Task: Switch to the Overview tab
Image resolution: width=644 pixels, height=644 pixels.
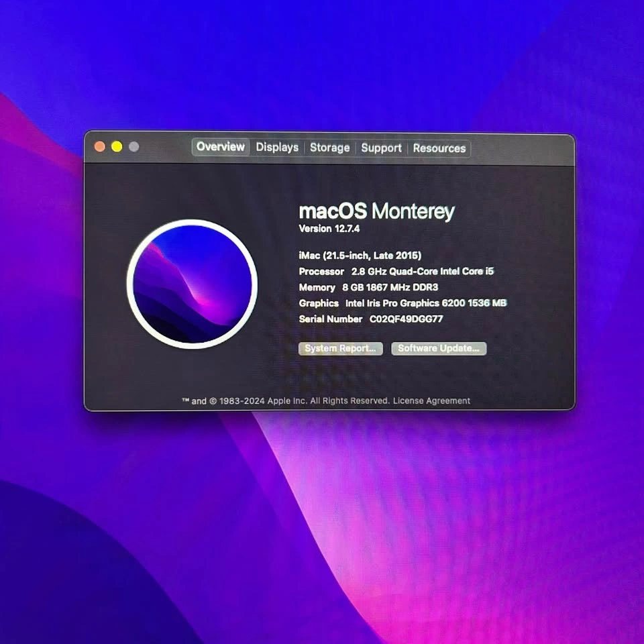Action: pos(221,148)
